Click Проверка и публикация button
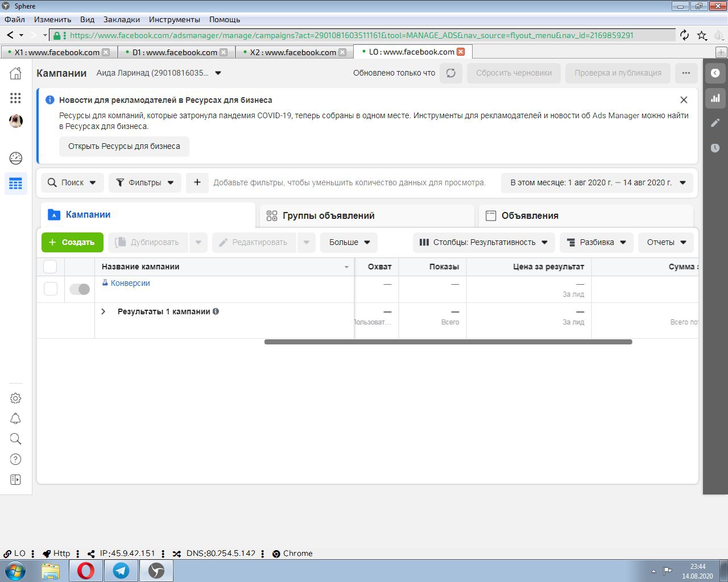This screenshot has width=728, height=582. [x=618, y=73]
